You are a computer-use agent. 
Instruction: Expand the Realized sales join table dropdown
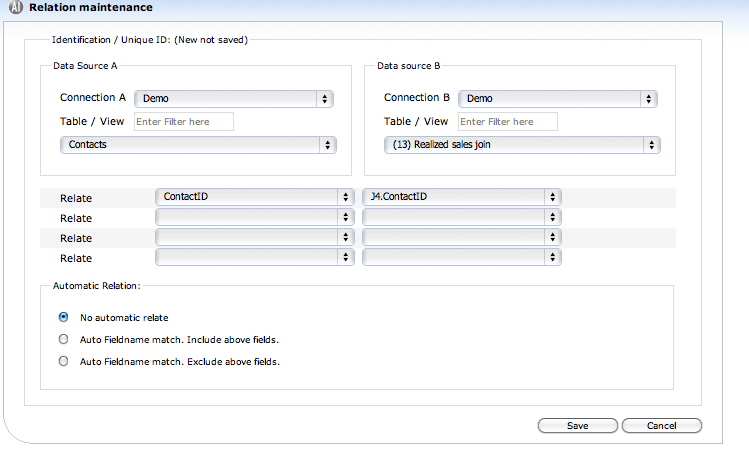tap(521, 145)
